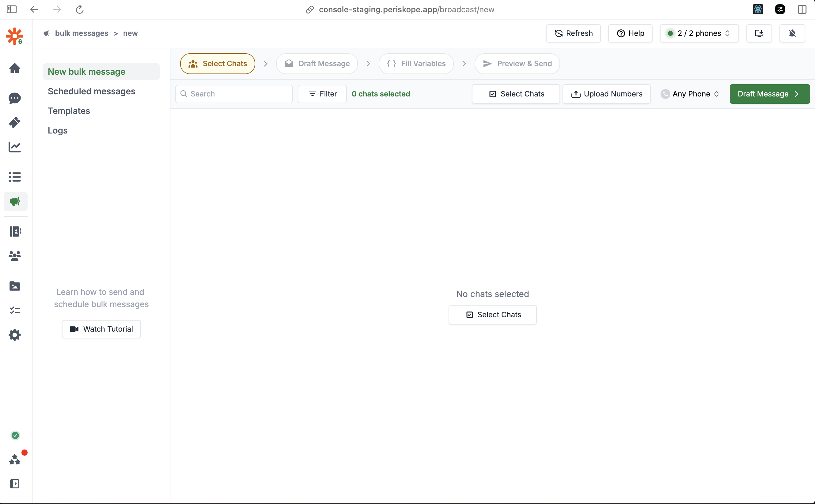Screen dimensions: 815x504
Task: Click Watch Tutorial button
Action: pyautogui.click(x=101, y=329)
